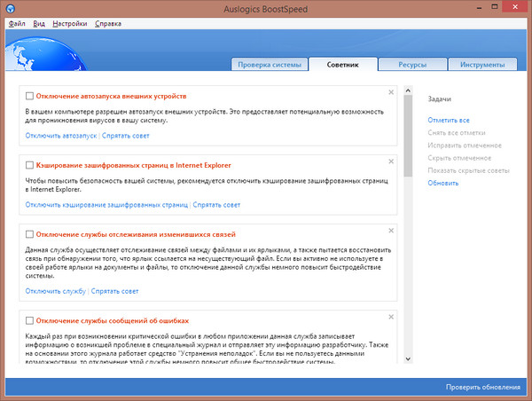The image size is (532, 401).
Task: Click "Проверить обновления" in the bottom bar
Action: [481, 389]
